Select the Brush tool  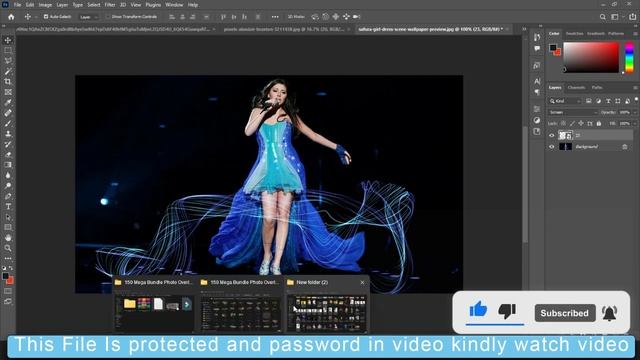pyautogui.click(x=8, y=123)
